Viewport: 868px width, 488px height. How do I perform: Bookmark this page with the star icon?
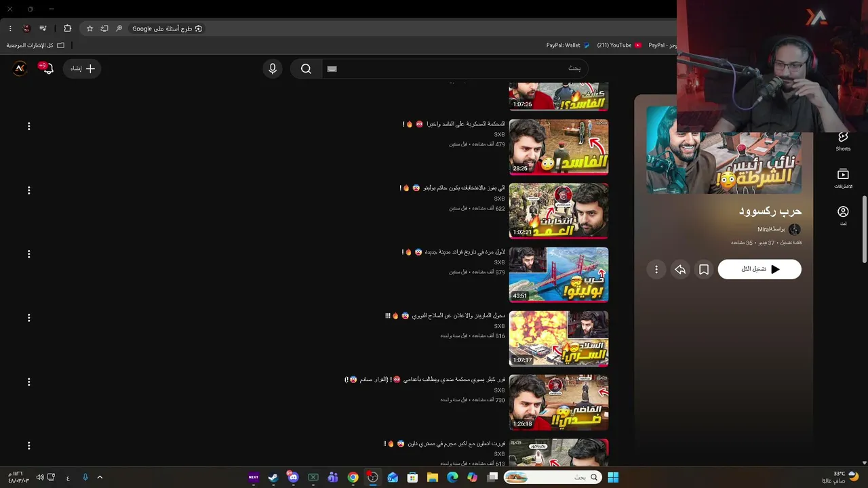pyautogui.click(x=90, y=28)
